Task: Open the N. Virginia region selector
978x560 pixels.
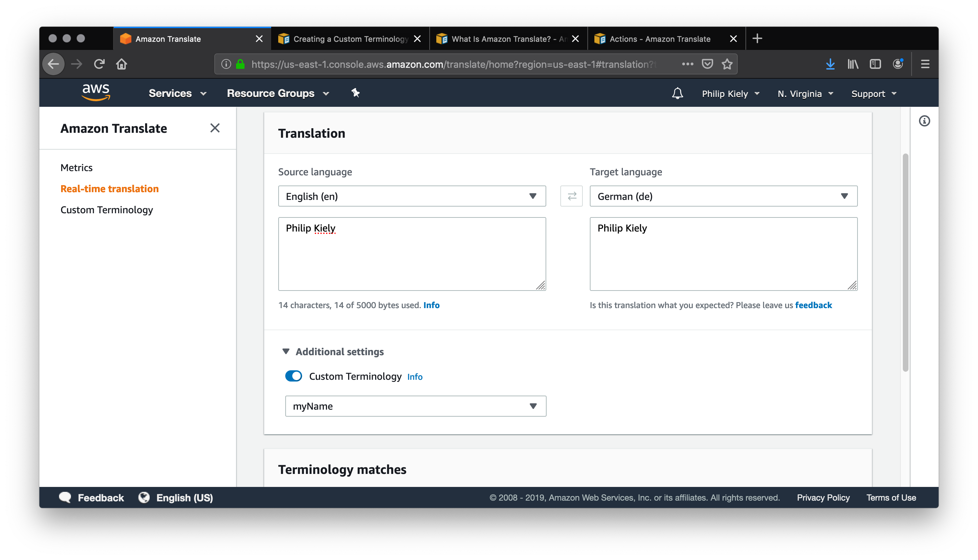Action: [805, 94]
